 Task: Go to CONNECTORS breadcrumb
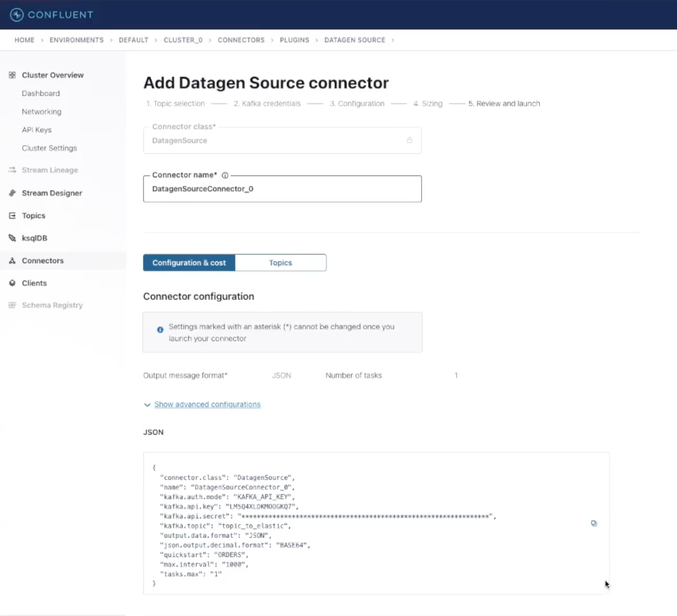[x=241, y=40]
